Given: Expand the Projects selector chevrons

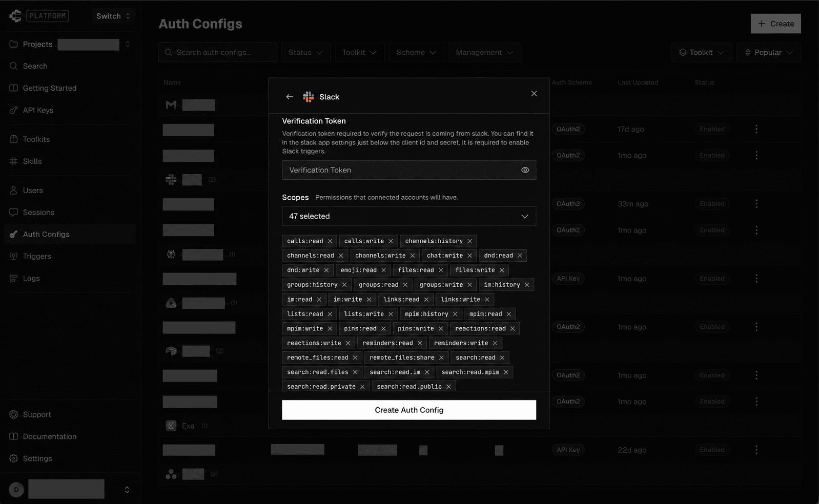Looking at the screenshot, I should click(x=127, y=44).
